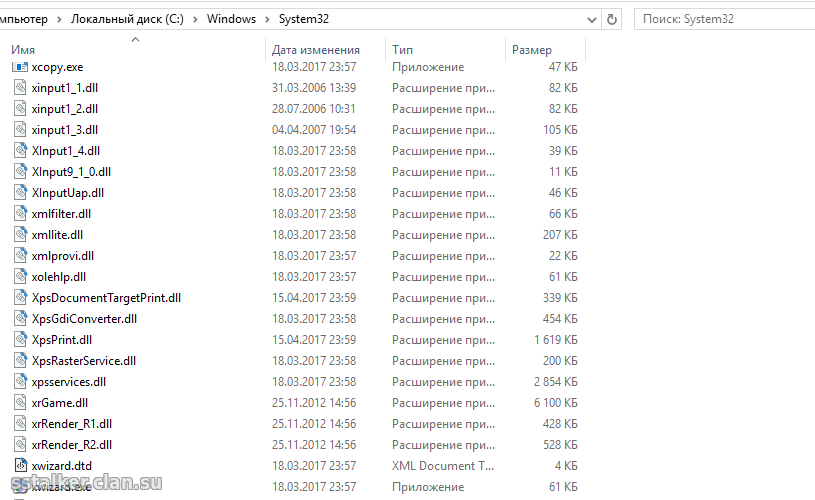Click the xrRender_R2.dll file icon

coord(20,444)
